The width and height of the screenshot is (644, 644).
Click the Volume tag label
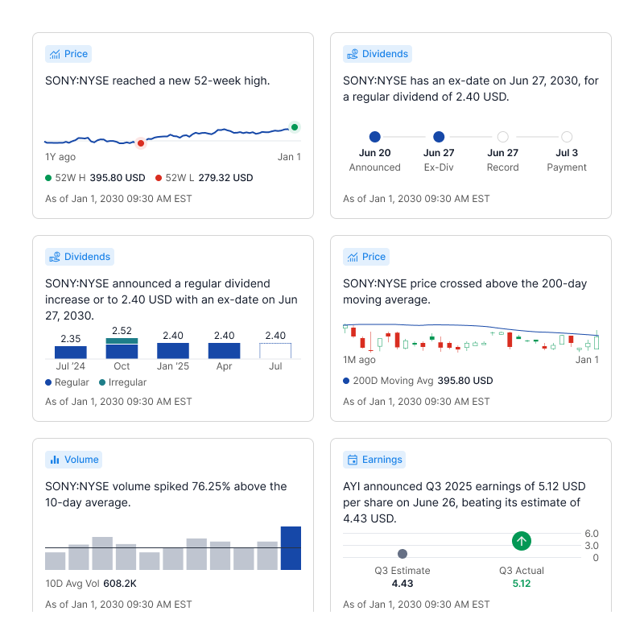[81, 460]
